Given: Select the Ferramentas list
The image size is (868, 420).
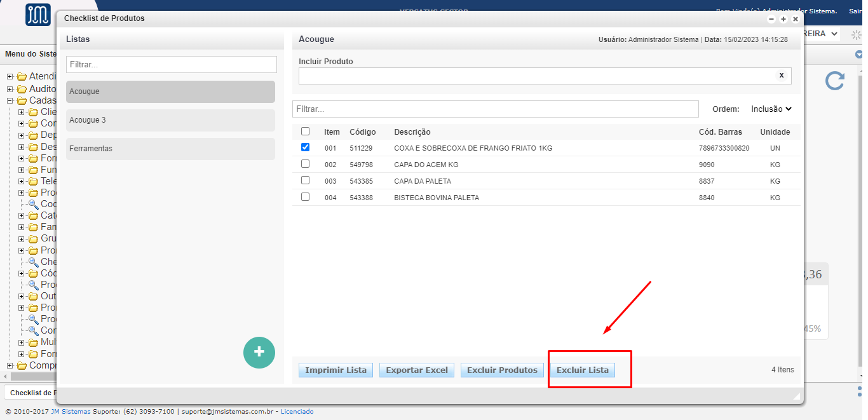Looking at the screenshot, I should coord(170,149).
